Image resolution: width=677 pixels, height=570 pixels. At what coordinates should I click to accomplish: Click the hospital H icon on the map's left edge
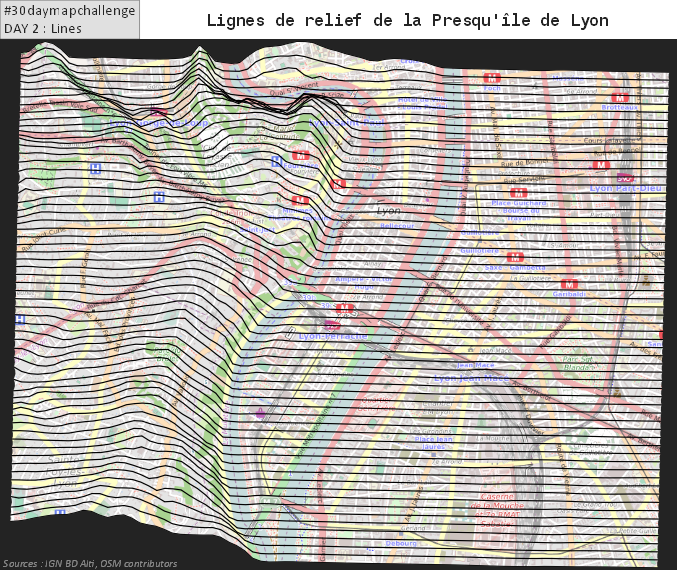coord(20,320)
